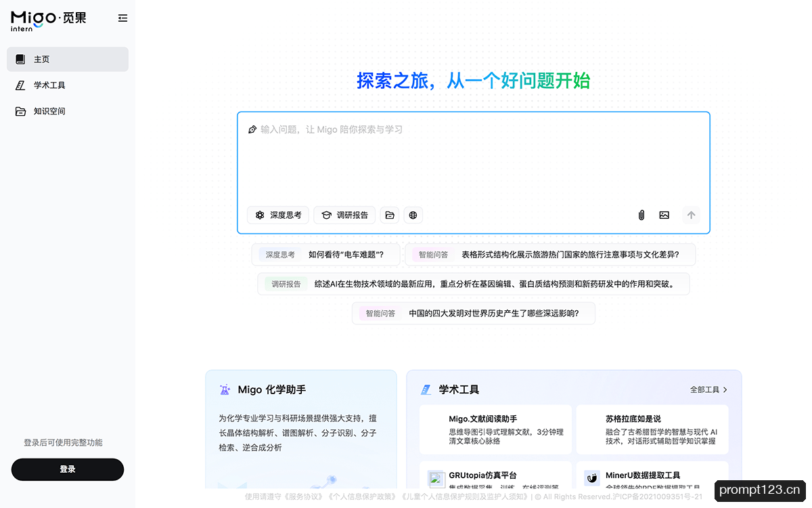
Task: Click the 学术工具 section icon
Action: [x=426, y=389]
